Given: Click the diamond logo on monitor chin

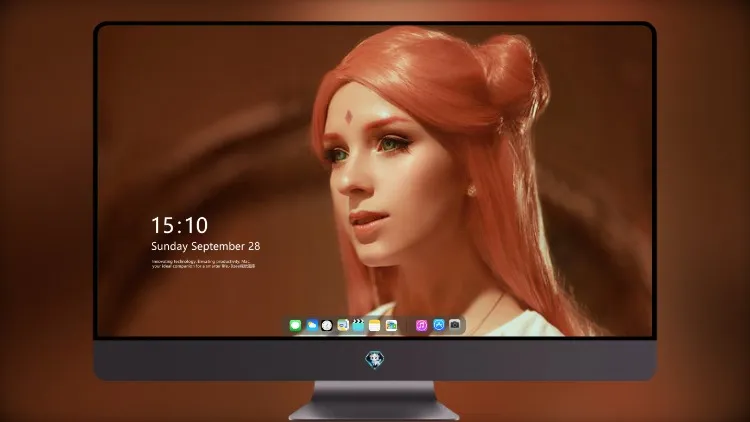Looking at the screenshot, I should pos(375,360).
